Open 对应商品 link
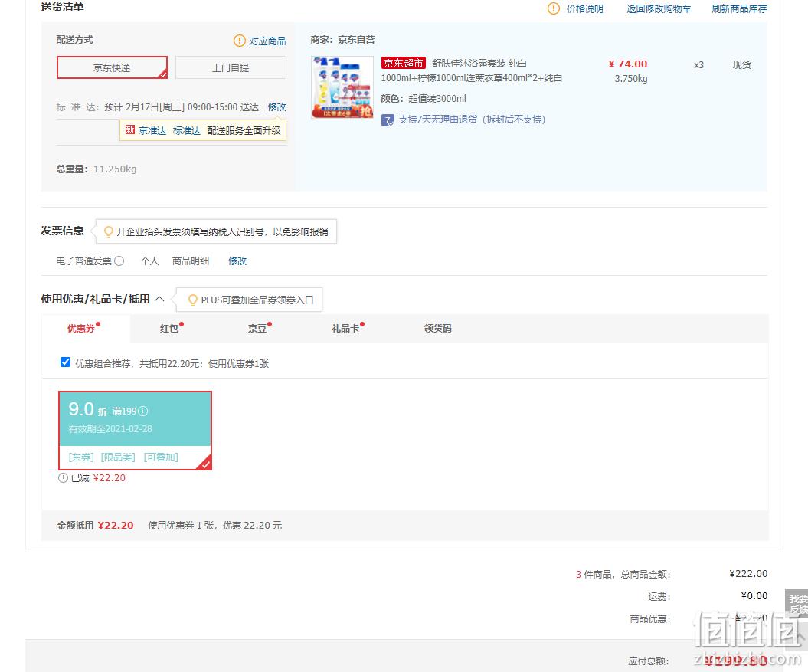This screenshot has height=672, width=808. (x=267, y=41)
